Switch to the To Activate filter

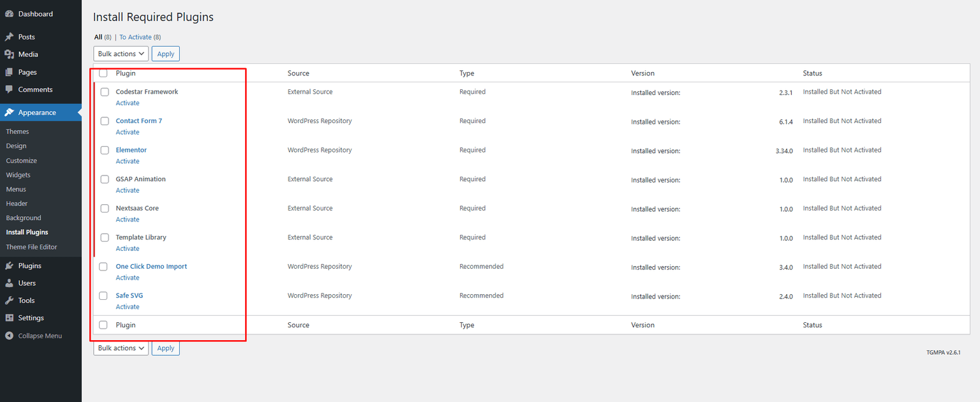point(136,36)
